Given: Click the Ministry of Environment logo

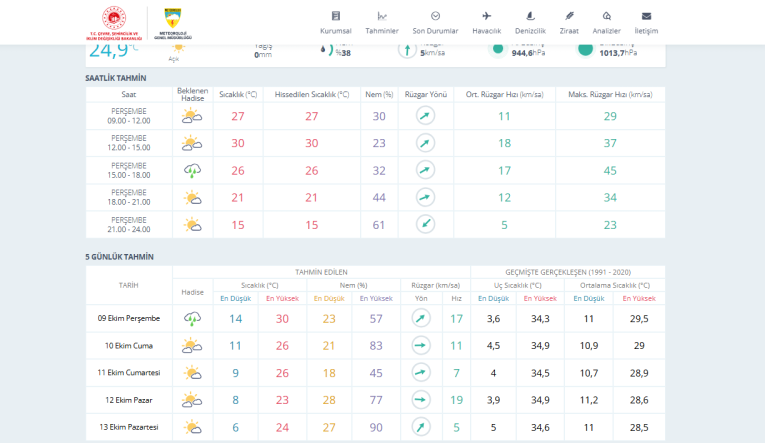Looking at the screenshot, I should [115, 24].
